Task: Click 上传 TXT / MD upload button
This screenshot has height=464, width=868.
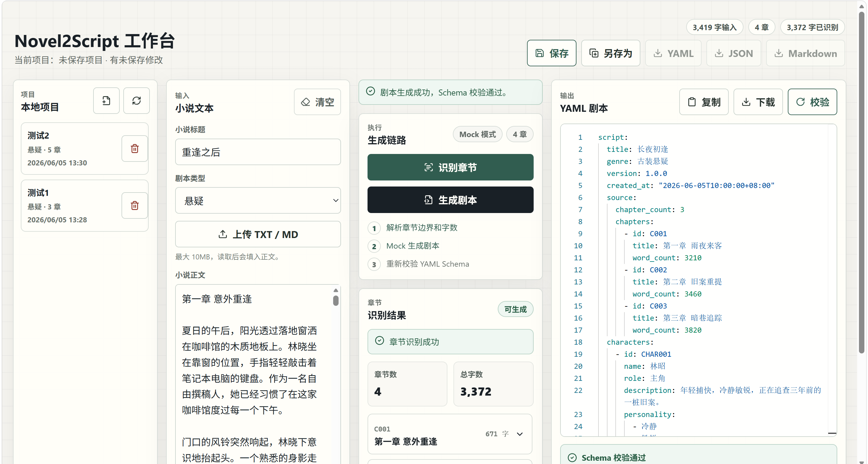Action: click(258, 234)
